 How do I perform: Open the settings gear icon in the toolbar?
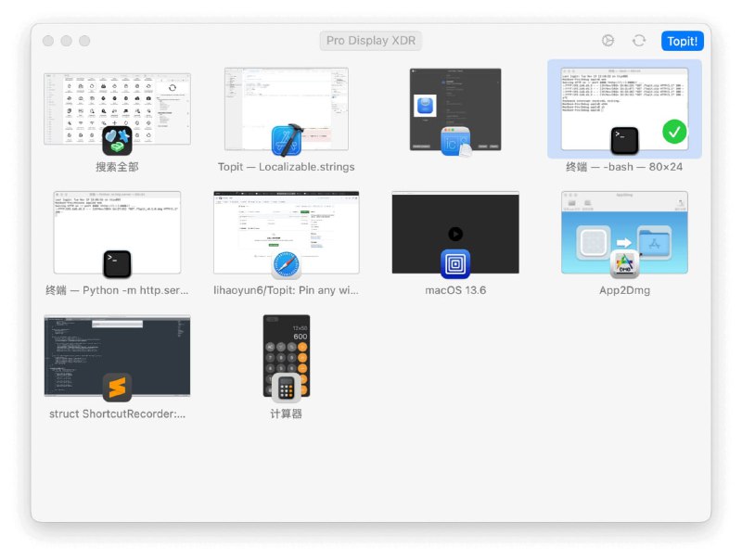tap(608, 41)
